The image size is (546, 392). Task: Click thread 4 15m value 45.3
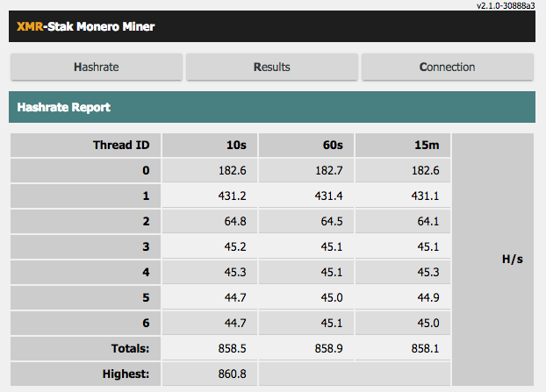coord(428,272)
